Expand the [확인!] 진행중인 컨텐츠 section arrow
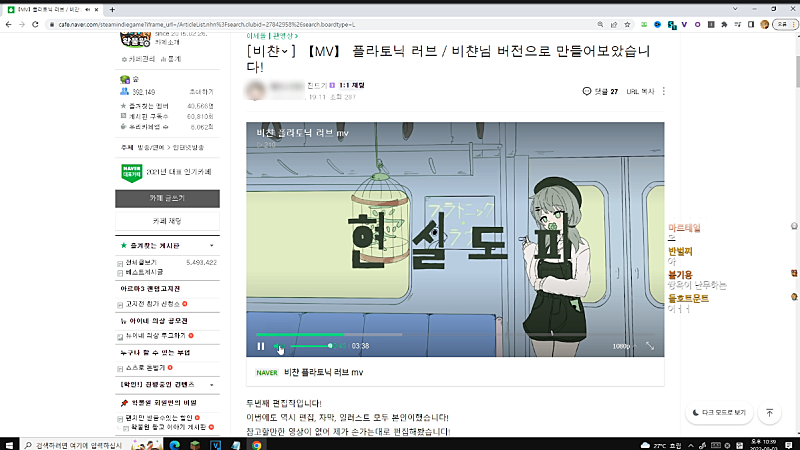800x450 pixels. (212, 385)
